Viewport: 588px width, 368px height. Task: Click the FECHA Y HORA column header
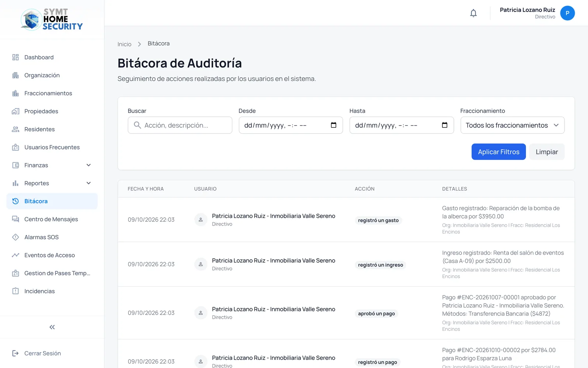[x=146, y=189]
